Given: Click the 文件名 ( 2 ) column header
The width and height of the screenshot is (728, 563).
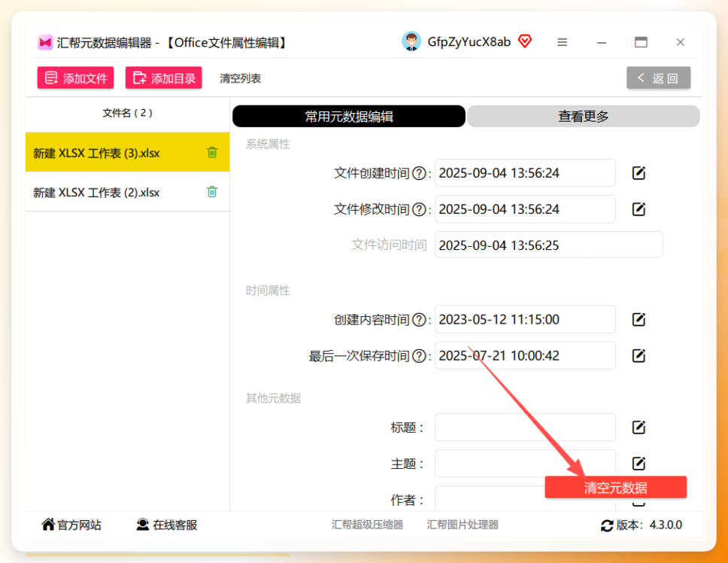Looking at the screenshot, I should [128, 113].
